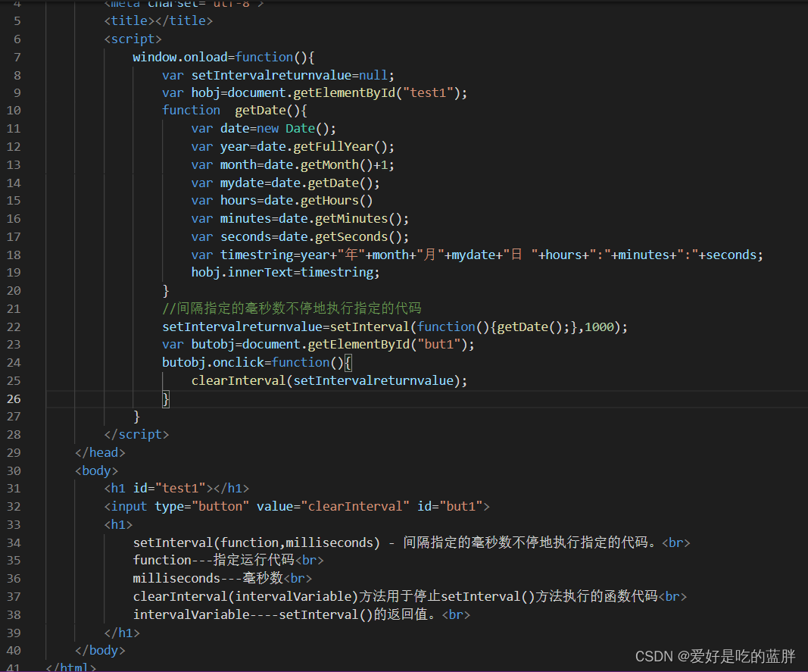The height and width of the screenshot is (672, 808).
Task: Click the green Chinese comment on line 21
Action: click(x=292, y=308)
